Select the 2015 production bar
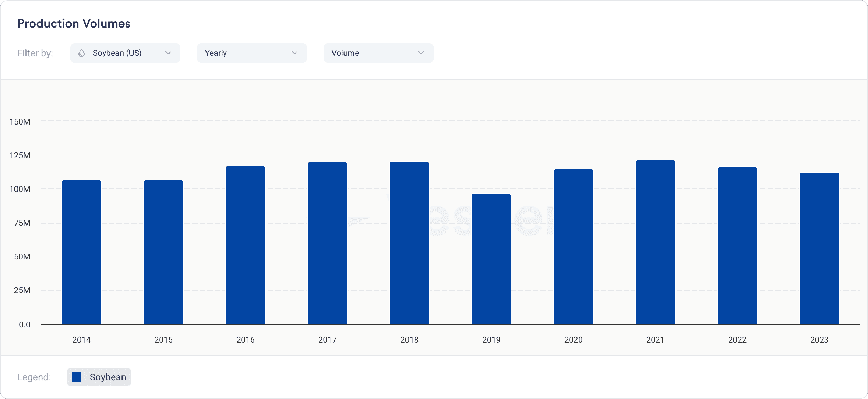This screenshot has height=399, width=868. point(163,252)
